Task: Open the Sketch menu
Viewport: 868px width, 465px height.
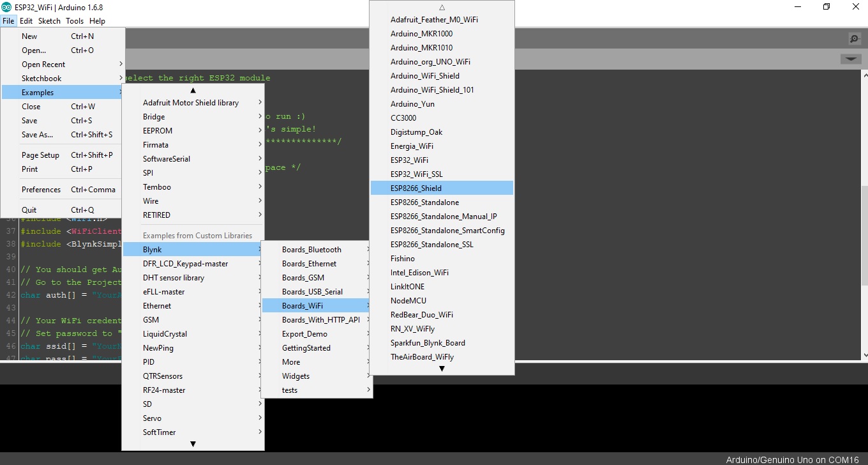Action: [x=49, y=21]
